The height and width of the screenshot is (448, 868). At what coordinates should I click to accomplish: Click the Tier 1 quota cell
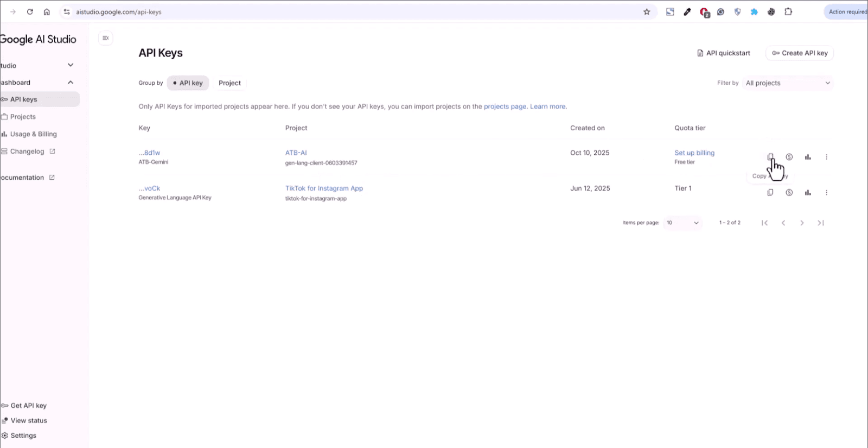(x=682, y=188)
